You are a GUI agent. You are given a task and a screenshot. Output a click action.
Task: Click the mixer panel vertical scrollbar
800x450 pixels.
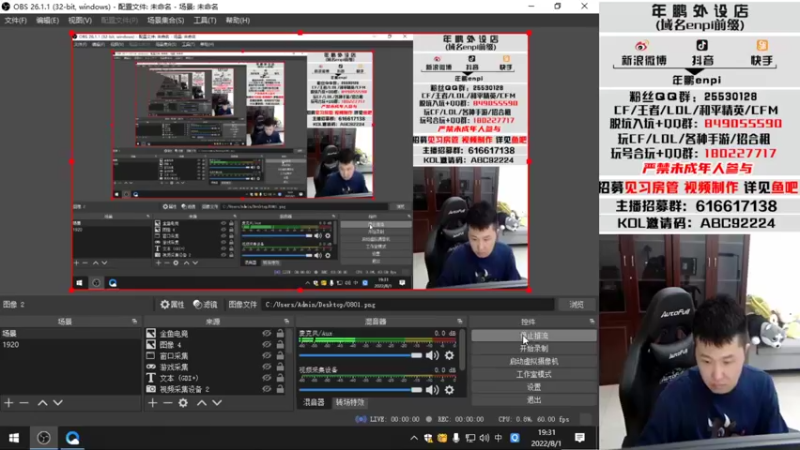tap(462, 349)
